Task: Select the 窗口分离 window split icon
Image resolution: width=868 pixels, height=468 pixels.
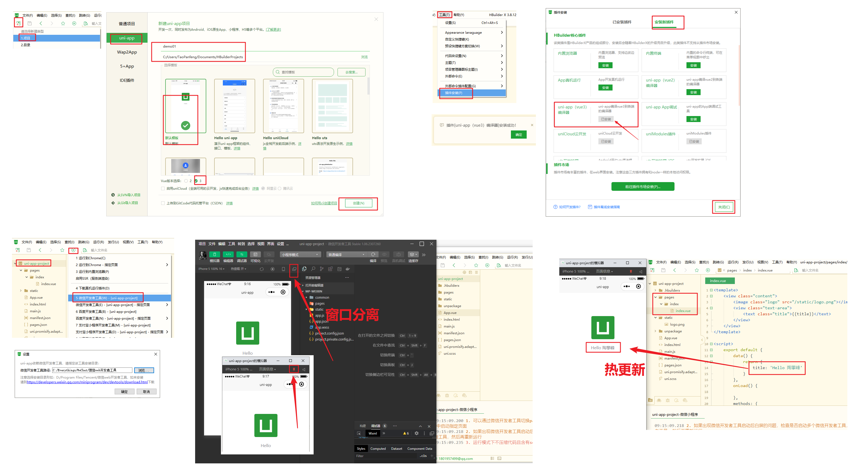Action: (x=293, y=269)
